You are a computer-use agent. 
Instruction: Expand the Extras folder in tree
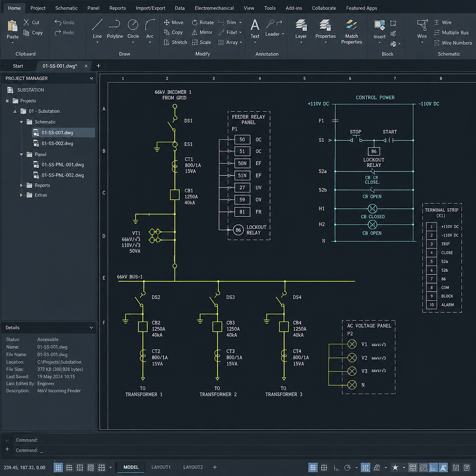(x=21, y=195)
